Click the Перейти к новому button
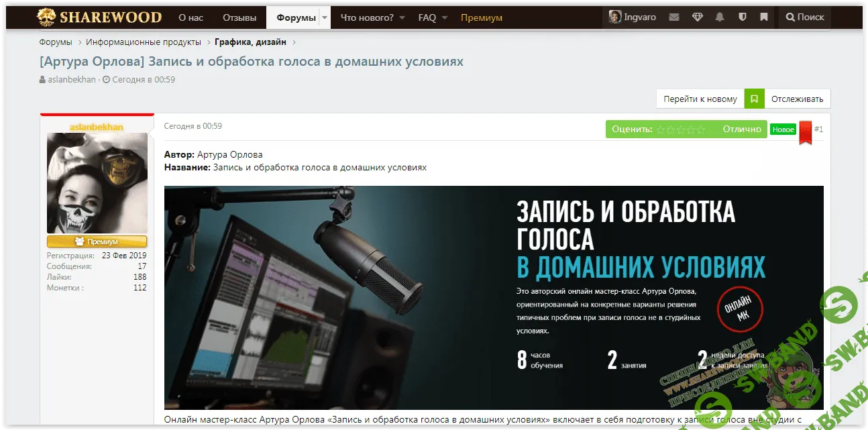 tap(700, 99)
